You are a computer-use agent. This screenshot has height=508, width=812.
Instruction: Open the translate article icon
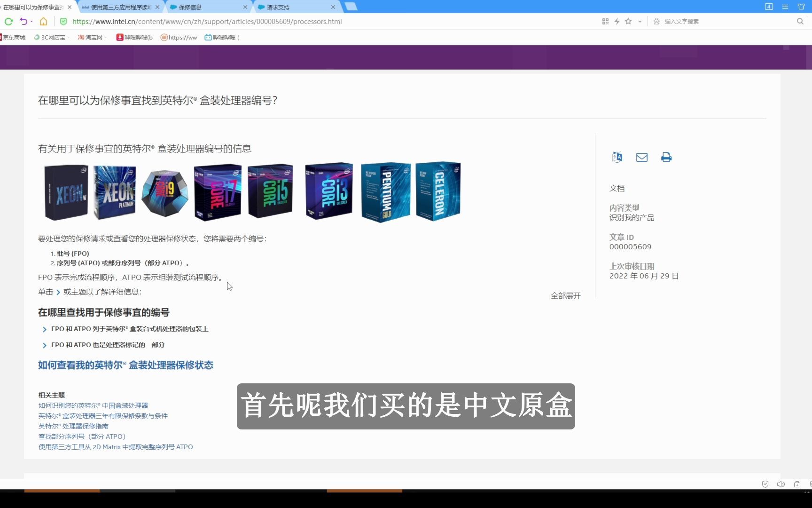click(617, 157)
